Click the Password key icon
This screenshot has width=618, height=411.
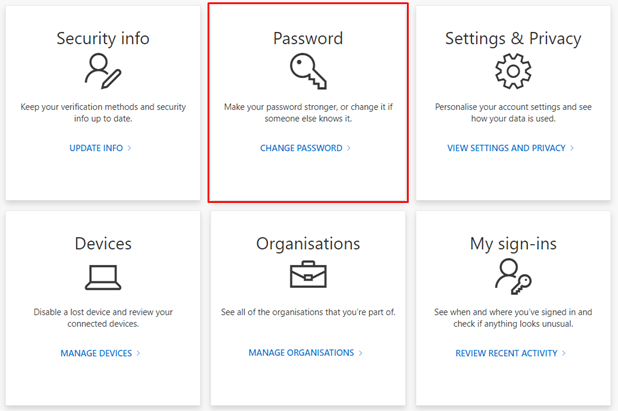pos(308,71)
